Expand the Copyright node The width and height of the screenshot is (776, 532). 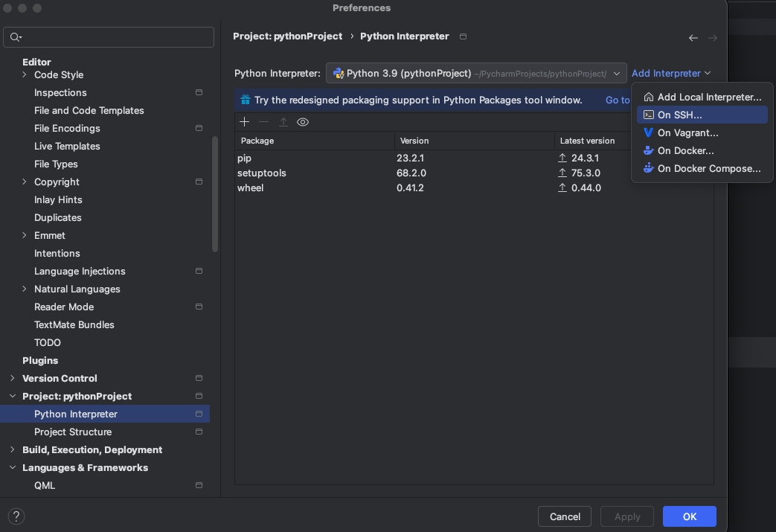click(25, 182)
